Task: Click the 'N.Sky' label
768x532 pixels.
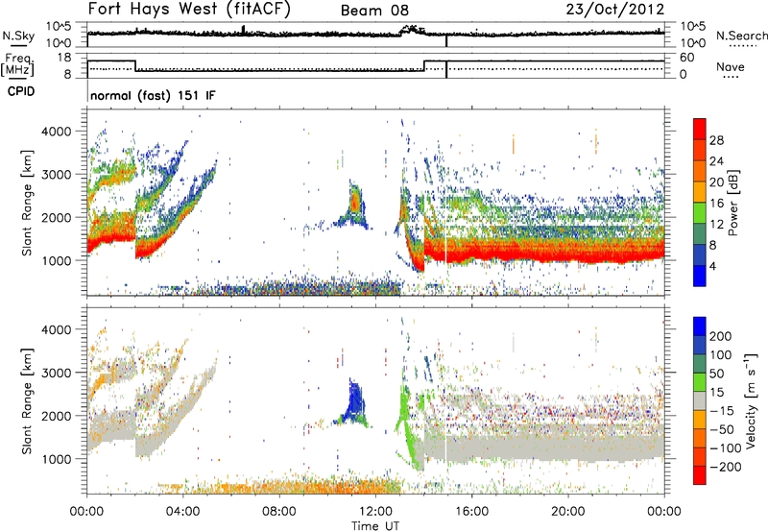Action: pyautogui.click(x=18, y=36)
